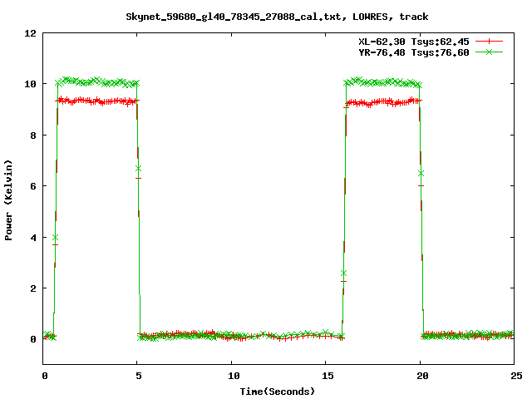Click the y-axis tick label 8
The height and width of the screenshot is (399, 532).
[x=33, y=135]
